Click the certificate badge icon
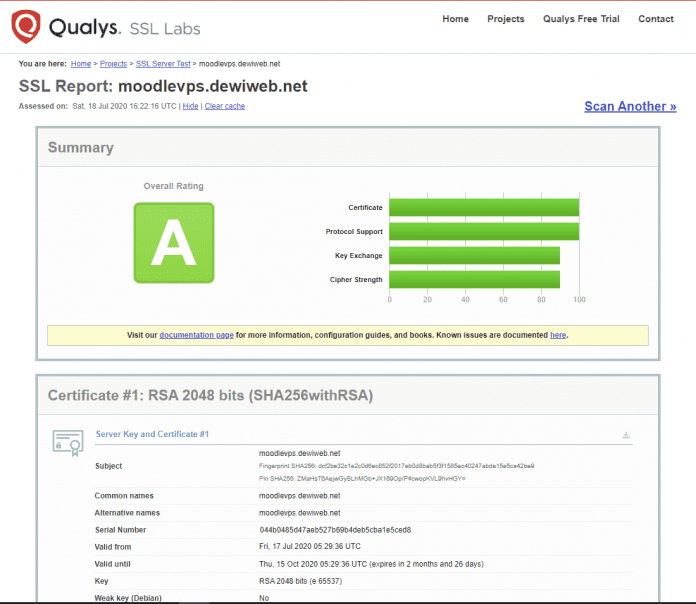The height and width of the screenshot is (604, 696). [68, 442]
